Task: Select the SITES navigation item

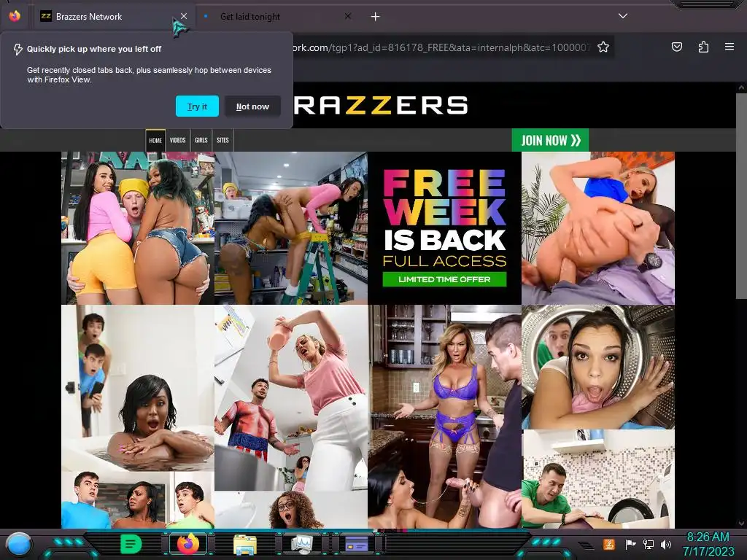Action: [x=222, y=140]
